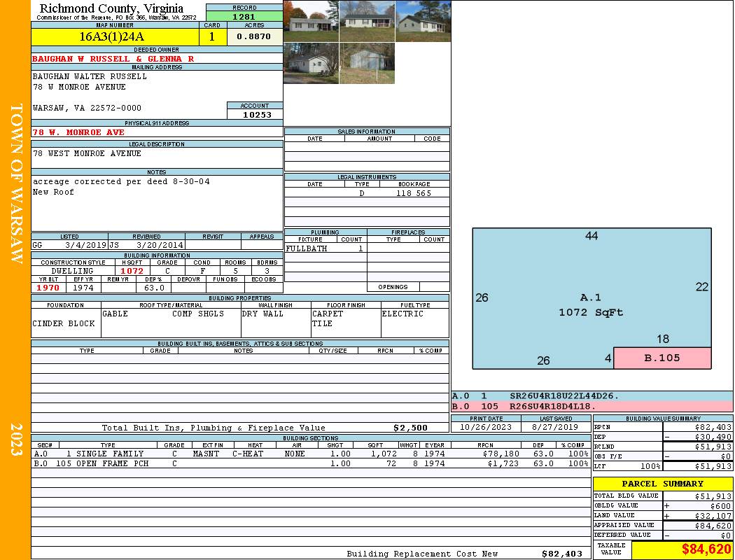Select deeded owner BAUGHAN W RUSSELL & GLENNA R

coord(113,59)
